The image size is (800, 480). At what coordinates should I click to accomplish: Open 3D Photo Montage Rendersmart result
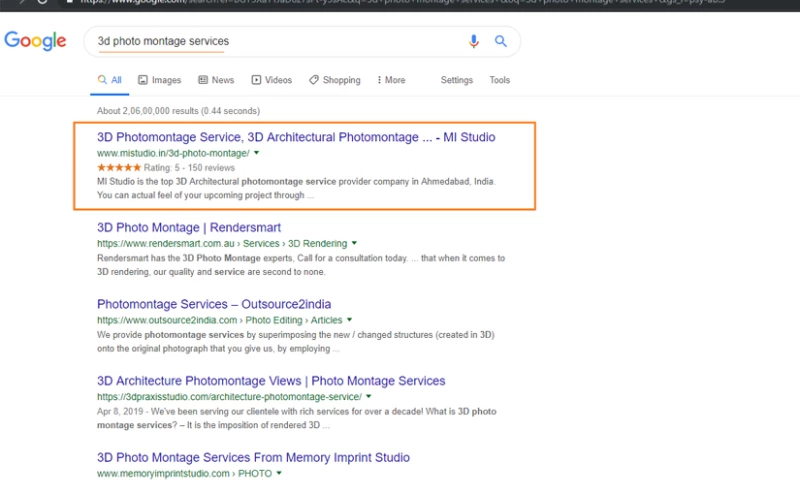[189, 228]
